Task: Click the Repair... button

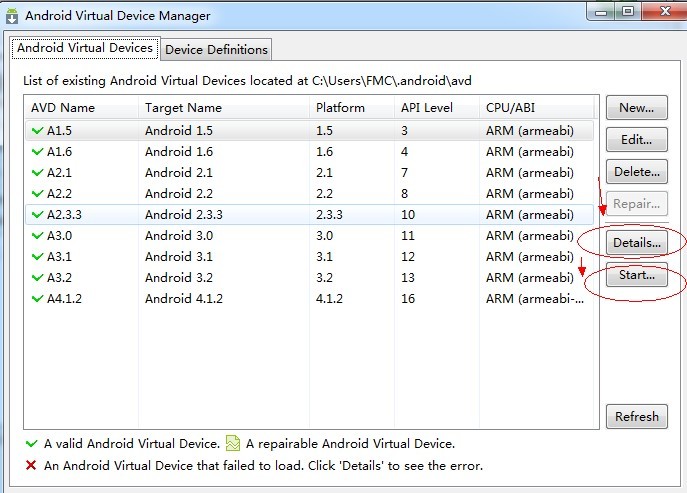Action: pos(637,204)
